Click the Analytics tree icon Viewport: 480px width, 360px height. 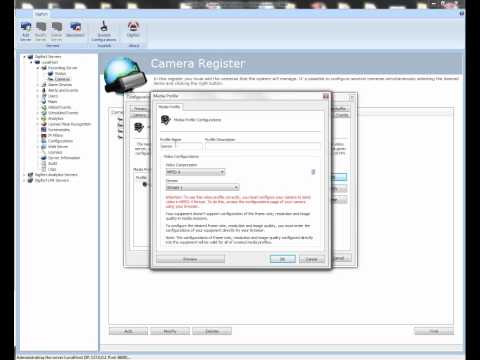click(44, 119)
